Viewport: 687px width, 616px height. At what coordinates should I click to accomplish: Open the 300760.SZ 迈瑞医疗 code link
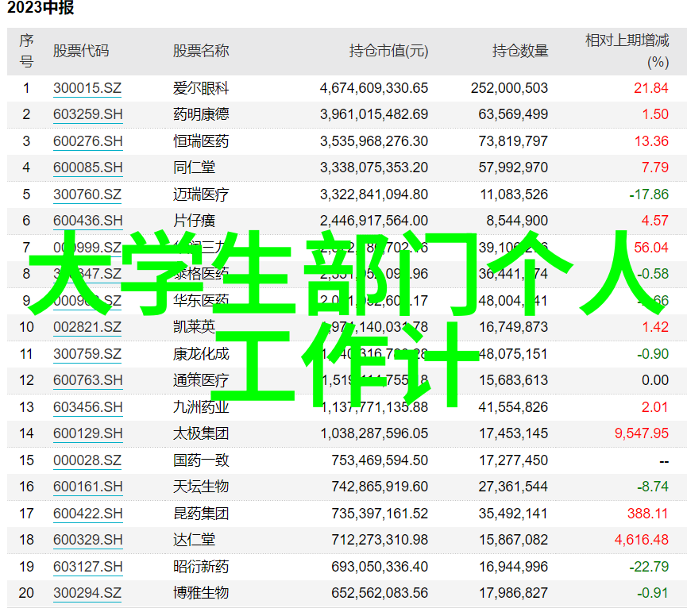[87, 194]
